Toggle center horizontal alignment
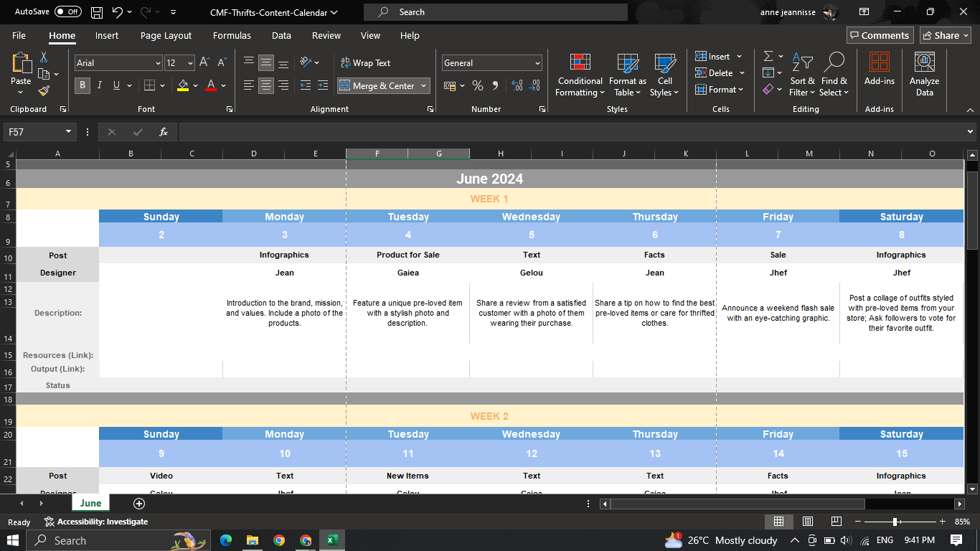The height and width of the screenshot is (551, 980). 266,85
